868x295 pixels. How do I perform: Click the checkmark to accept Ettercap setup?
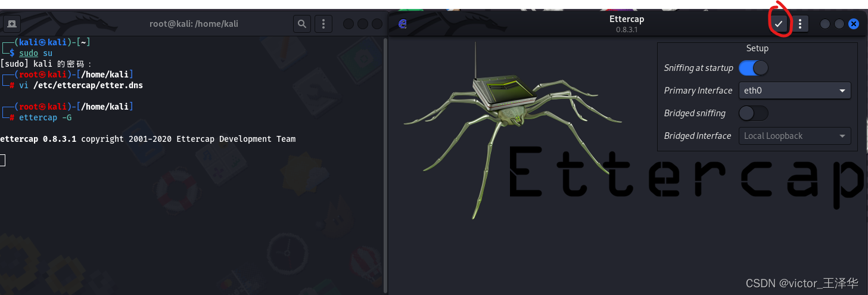pos(778,24)
